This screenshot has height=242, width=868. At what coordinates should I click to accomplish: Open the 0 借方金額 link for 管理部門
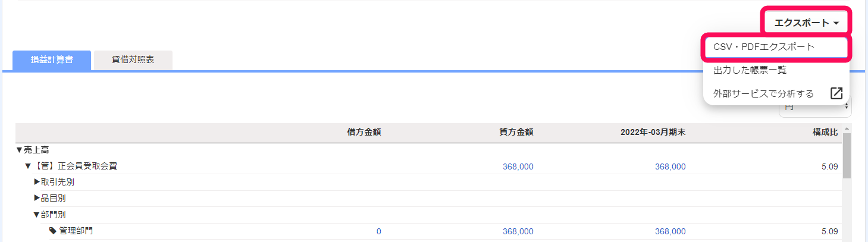(x=378, y=231)
